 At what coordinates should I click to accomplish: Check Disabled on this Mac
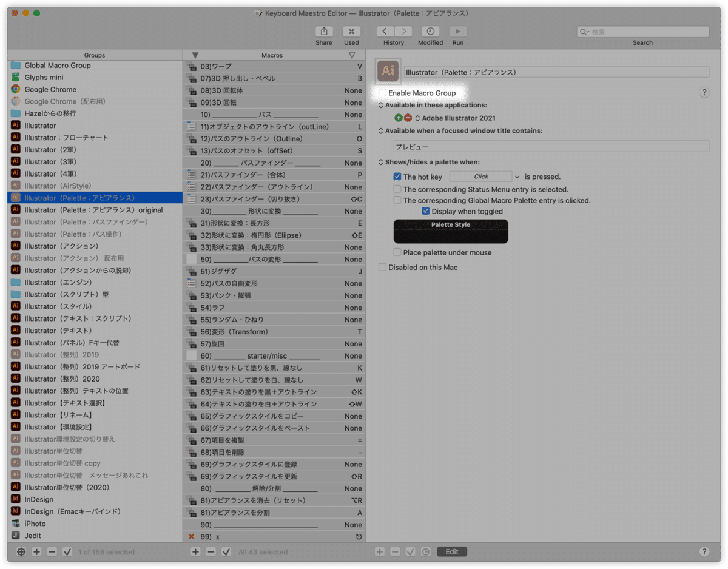(x=382, y=267)
